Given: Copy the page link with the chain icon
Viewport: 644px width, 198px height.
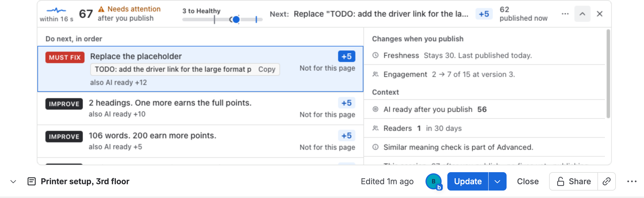Looking at the screenshot, I should pyautogui.click(x=607, y=181).
